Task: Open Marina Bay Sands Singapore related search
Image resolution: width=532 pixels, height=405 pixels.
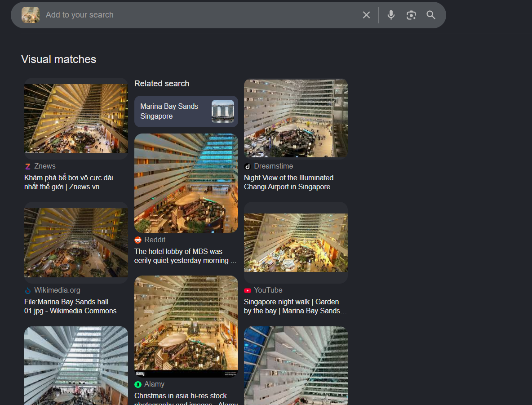Action: click(186, 111)
